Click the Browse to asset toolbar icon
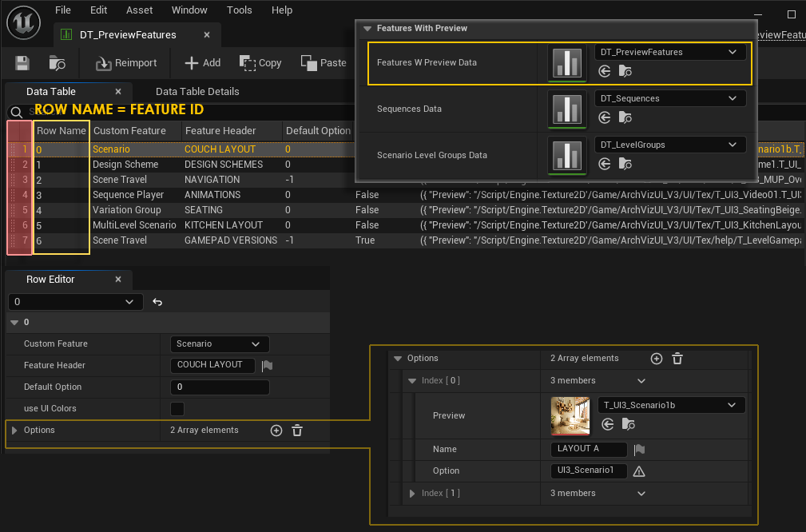The width and height of the screenshot is (806, 532). (x=57, y=63)
